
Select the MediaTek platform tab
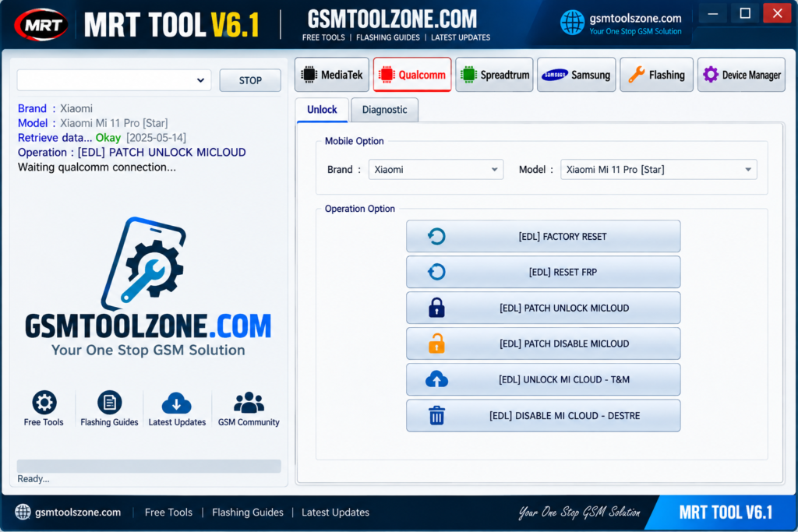[x=332, y=75]
